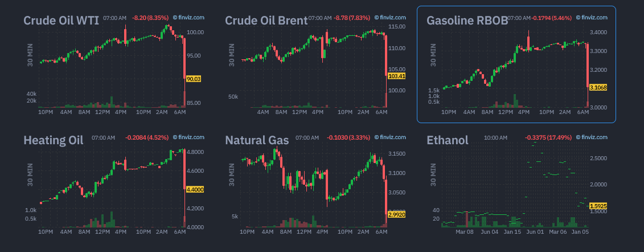Click the 90.03 price tag on WTI chart
The width and height of the screenshot is (644, 252).
click(x=193, y=79)
